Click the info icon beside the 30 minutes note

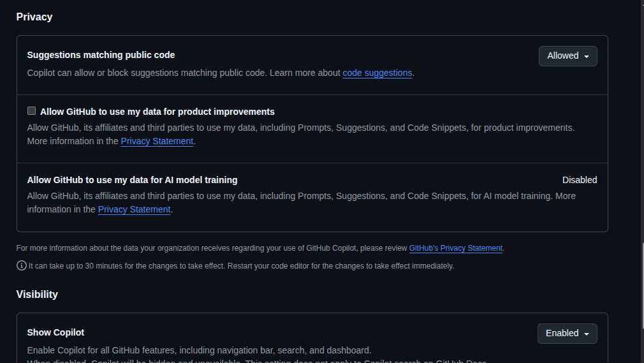(x=21, y=266)
